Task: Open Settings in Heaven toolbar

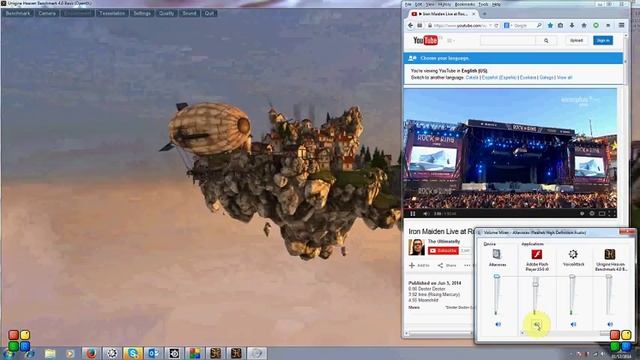Action: click(x=142, y=13)
